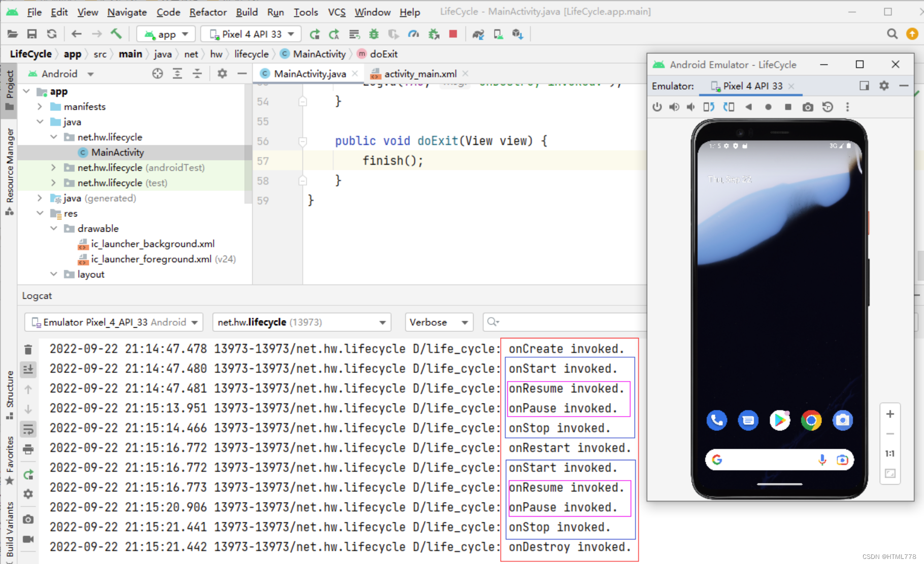Viewport: 924px width, 564px height.
Task: Click emulator zoom in plus button
Action: coord(890,414)
